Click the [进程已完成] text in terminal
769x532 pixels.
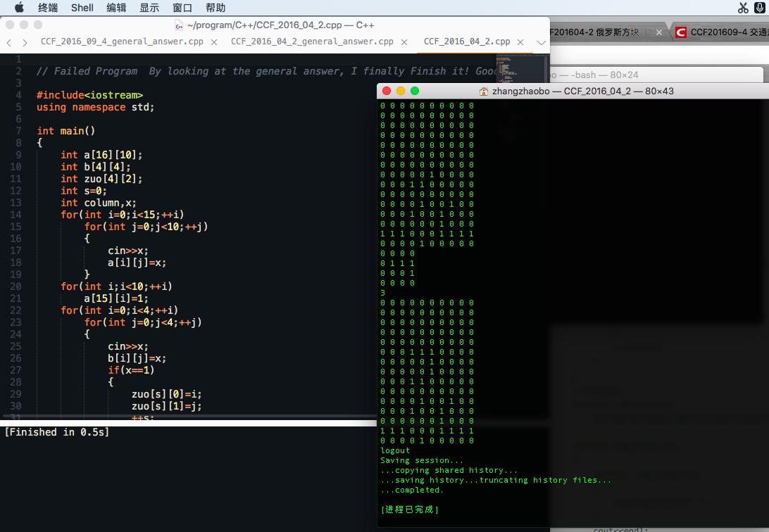410,509
